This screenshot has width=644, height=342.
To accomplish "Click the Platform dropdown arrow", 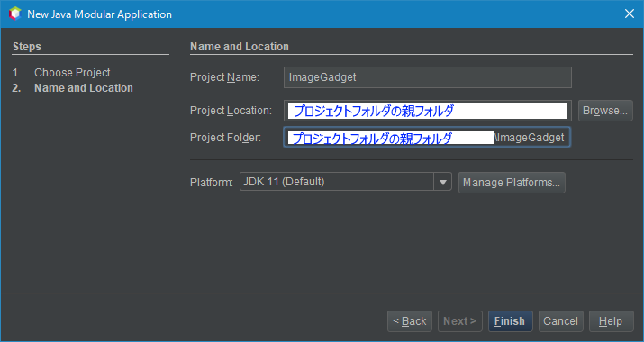I will [443, 182].
